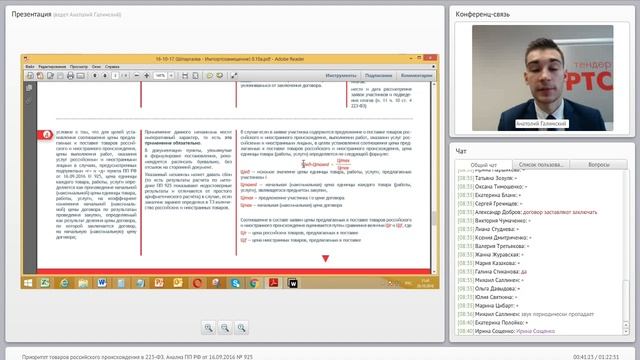Open the zoom percentage dropdown arrow

pos(171,76)
